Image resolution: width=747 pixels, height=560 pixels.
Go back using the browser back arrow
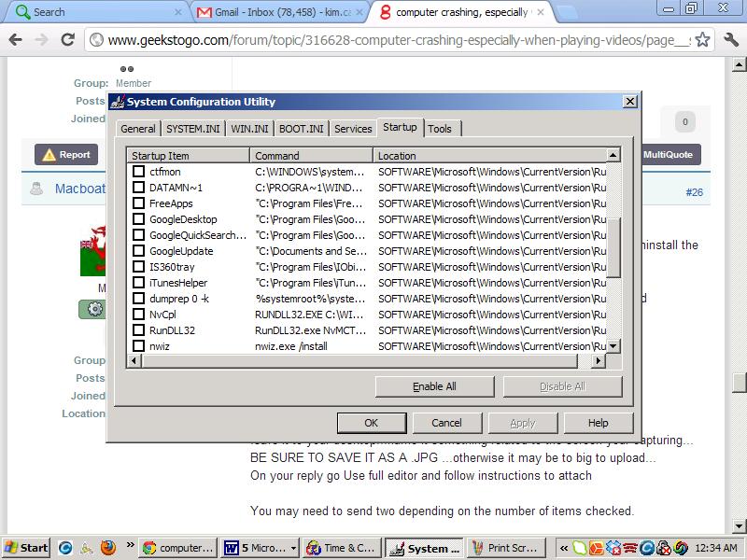point(15,39)
